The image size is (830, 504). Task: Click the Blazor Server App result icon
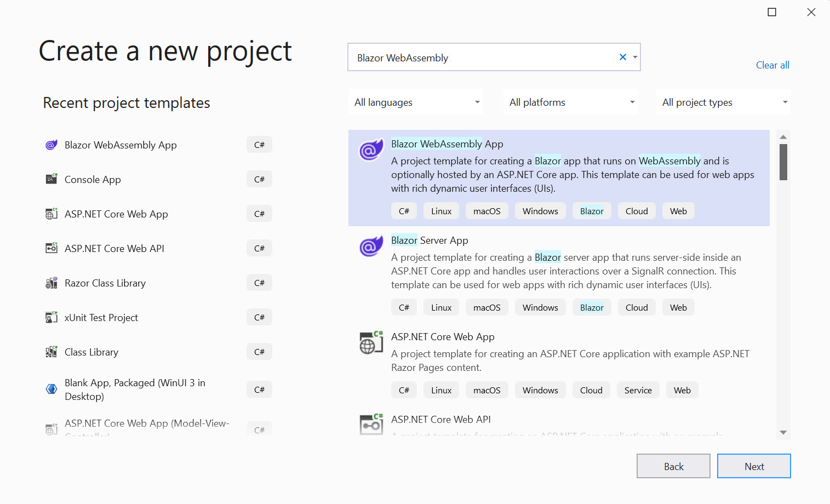(x=371, y=246)
